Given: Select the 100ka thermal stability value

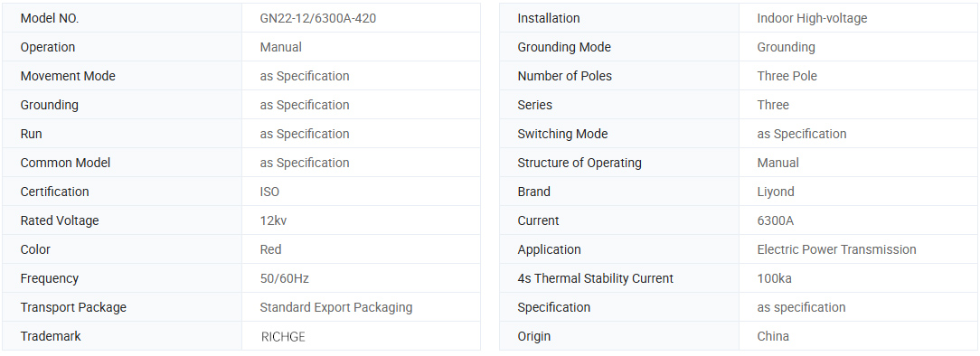Looking at the screenshot, I should coord(775,278).
